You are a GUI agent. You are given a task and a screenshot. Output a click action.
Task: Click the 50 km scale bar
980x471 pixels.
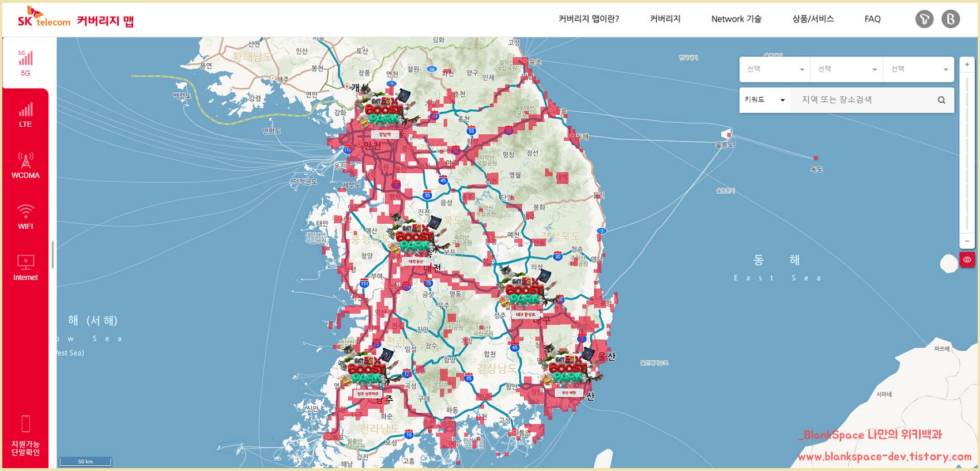pos(85,461)
